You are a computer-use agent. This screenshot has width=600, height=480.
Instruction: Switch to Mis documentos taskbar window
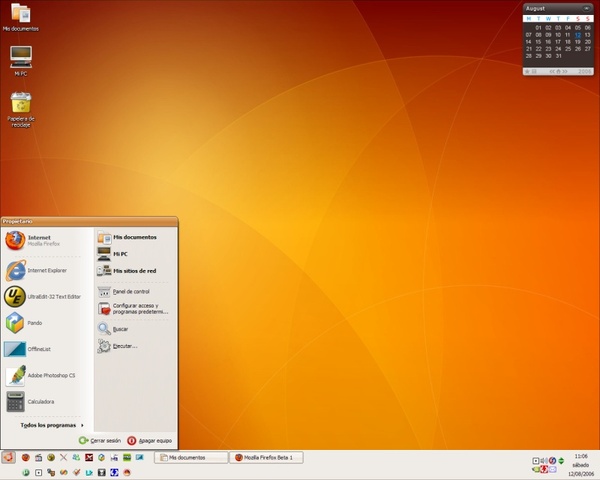coord(191,457)
